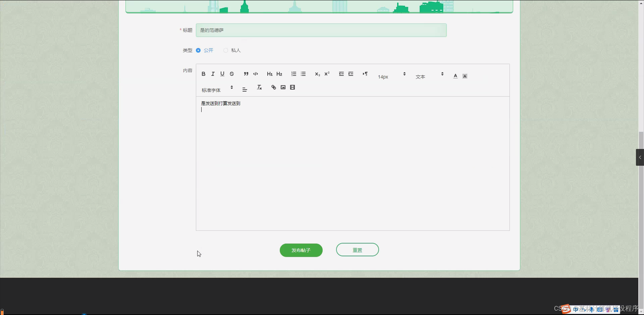Screen dimensions: 644x315
Task: Toggle bold formatting in the editor
Action: [x=203, y=74]
